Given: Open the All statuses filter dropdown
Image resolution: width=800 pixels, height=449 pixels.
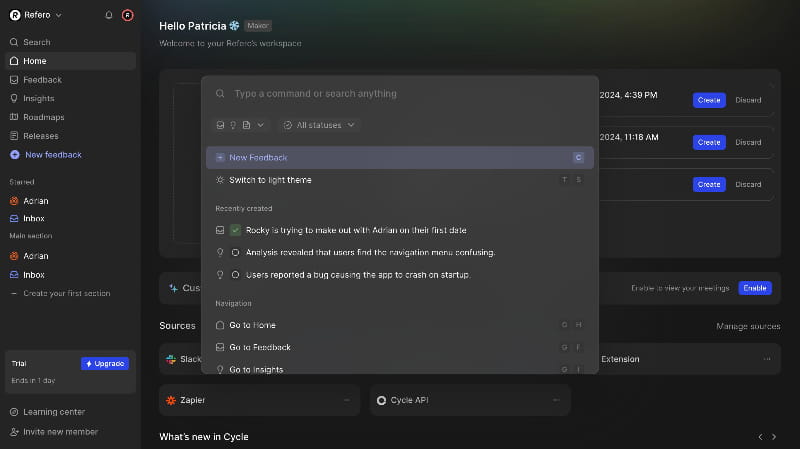Looking at the screenshot, I should 319,125.
